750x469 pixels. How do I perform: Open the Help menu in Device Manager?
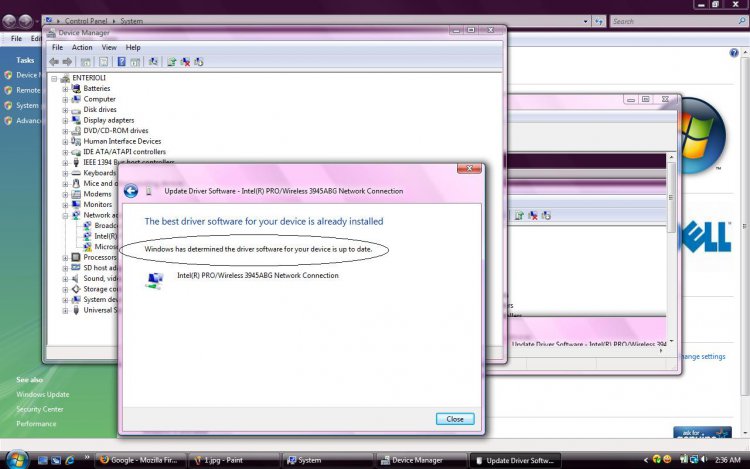click(133, 47)
